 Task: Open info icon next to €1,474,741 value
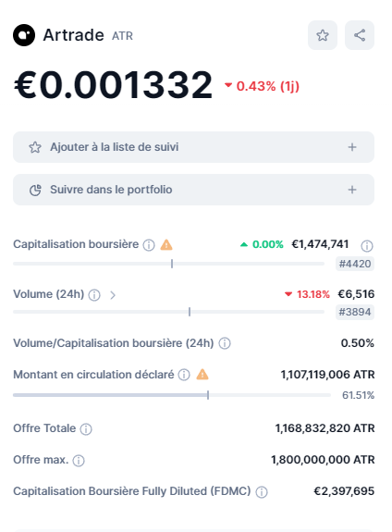pos(366,245)
